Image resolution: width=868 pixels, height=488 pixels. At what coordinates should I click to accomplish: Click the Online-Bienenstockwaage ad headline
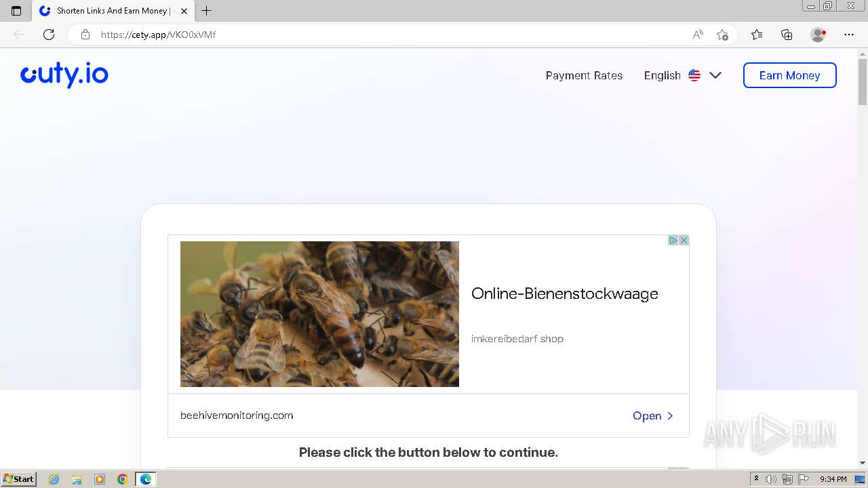pyautogui.click(x=565, y=293)
